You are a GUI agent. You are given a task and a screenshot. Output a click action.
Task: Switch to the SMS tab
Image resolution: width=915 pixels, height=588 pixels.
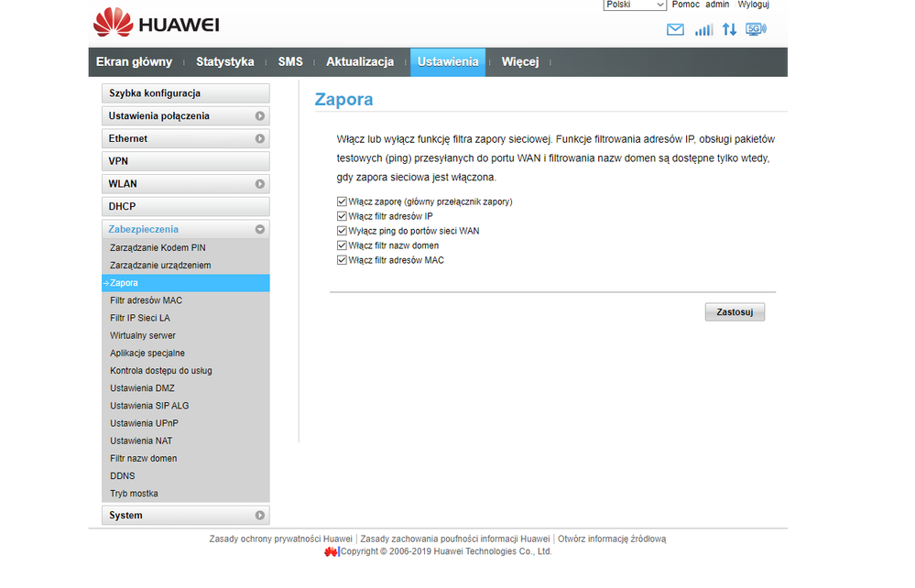(290, 62)
